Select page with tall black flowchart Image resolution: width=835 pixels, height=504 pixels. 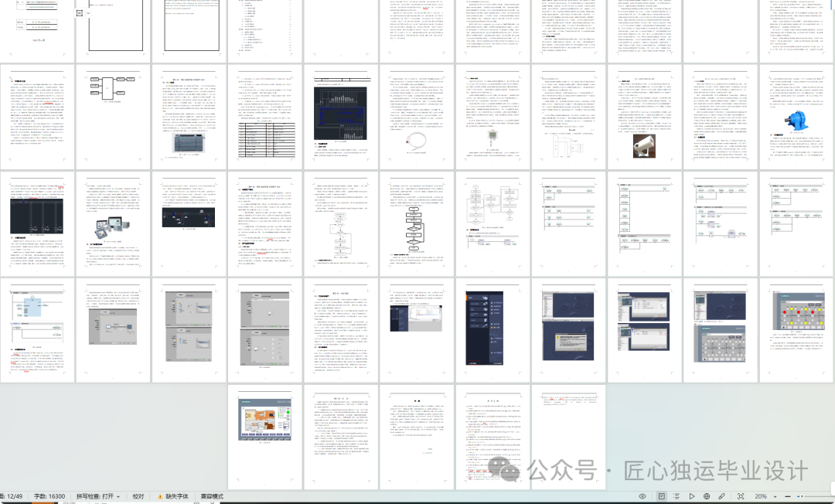(417, 223)
